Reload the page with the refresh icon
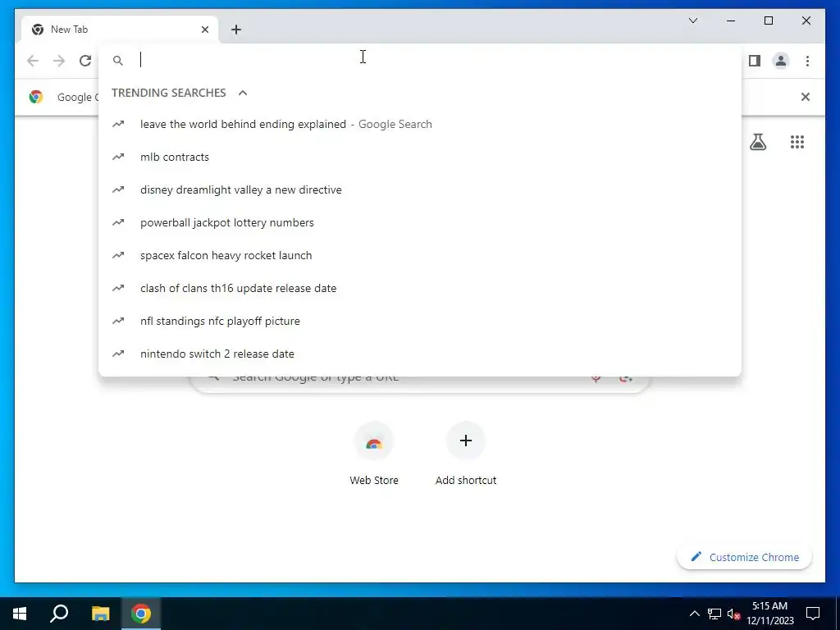 (x=85, y=61)
